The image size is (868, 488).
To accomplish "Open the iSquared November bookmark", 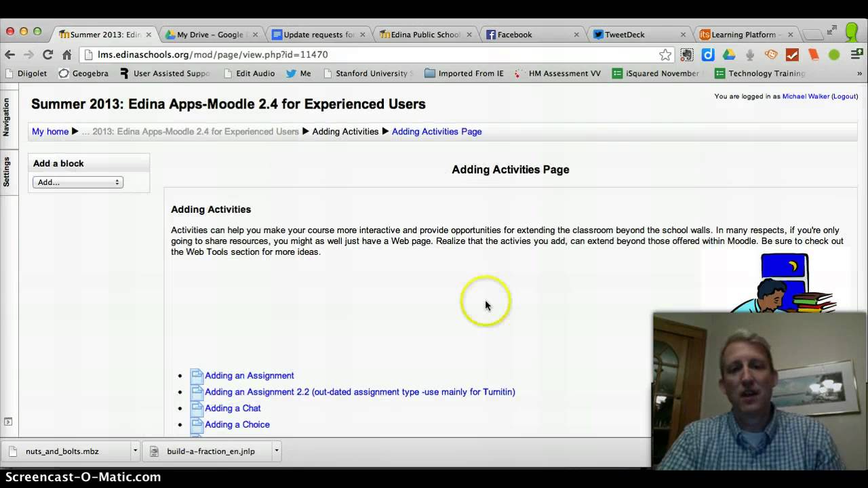I will [656, 73].
